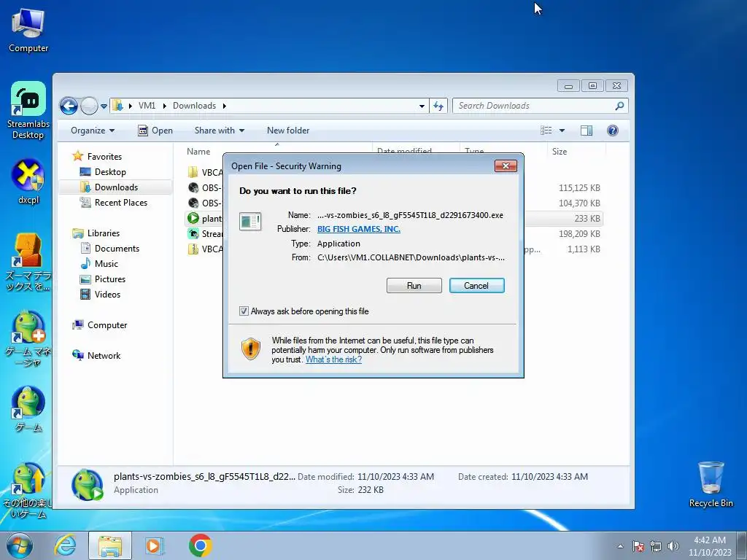The width and height of the screenshot is (747, 560).
Task: Click Downloads in the address breadcrumb
Action: pyautogui.click(x=194, y=106)
